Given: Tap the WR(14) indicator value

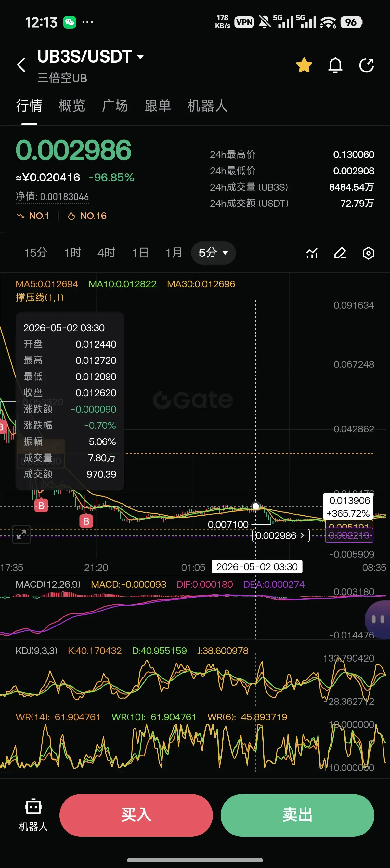Looking at the screenshot, I should click(58, 717).
